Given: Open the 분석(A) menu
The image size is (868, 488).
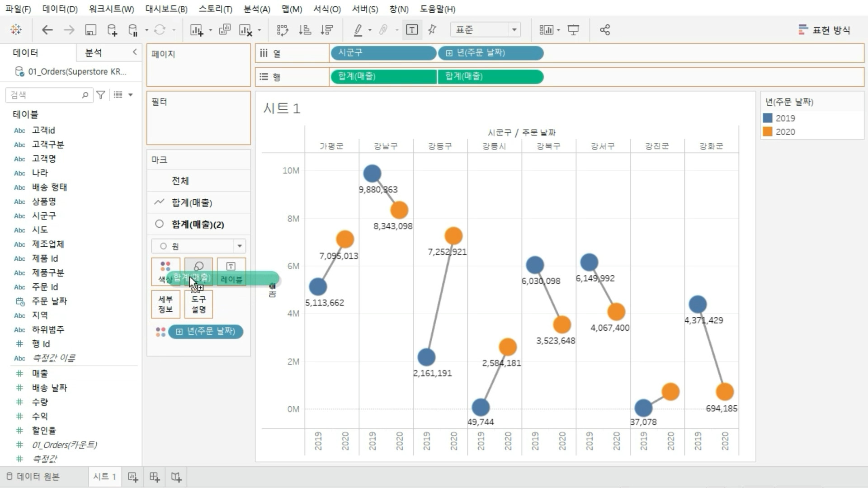Looking at the screenshot, I should [256, 9].
